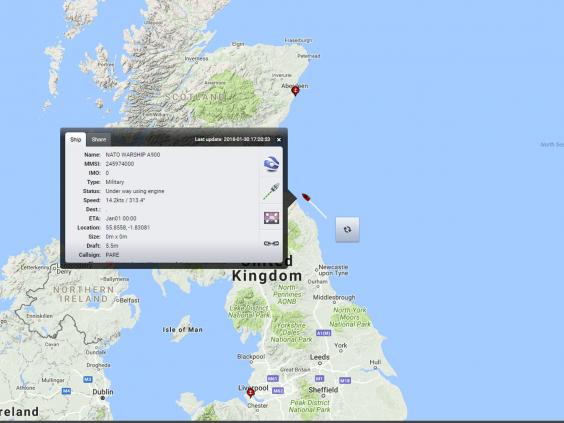Click the MMSI number 245974000
564x423 pixels.
pos(120,164)
